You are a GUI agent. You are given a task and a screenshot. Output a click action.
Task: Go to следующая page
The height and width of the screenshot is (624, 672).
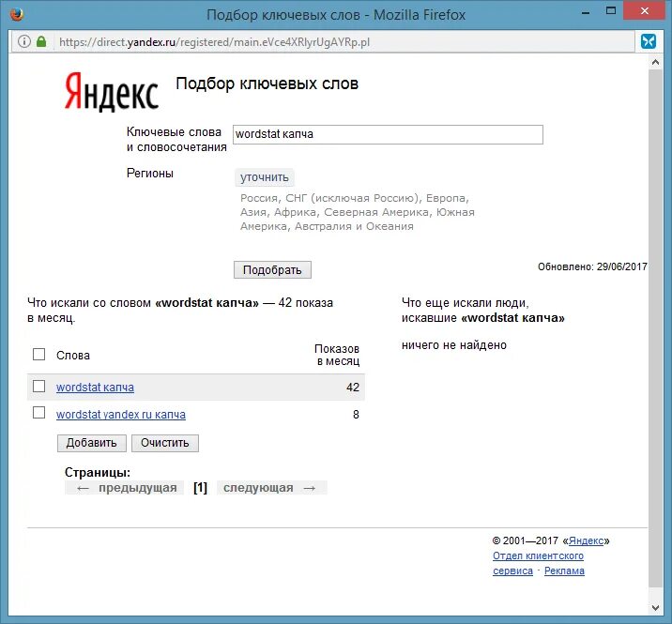(271, 488)
